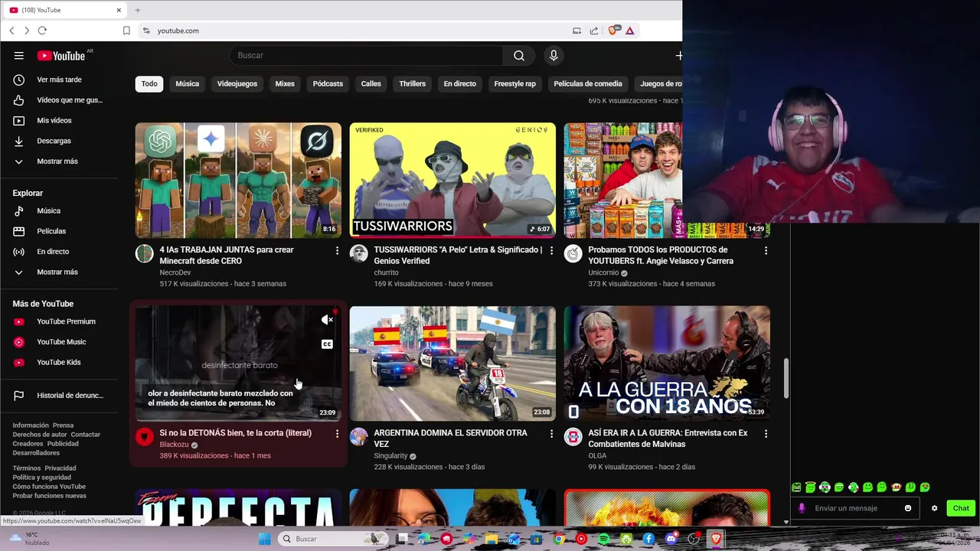
Task: Open options menu for 4 IAs TRABAJAN JUNTAS video
Action: [337, 250]
